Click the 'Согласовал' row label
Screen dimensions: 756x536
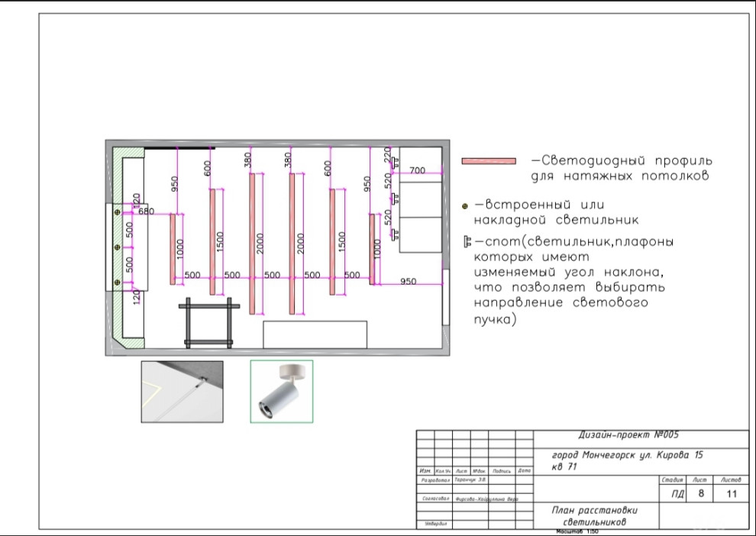point(434,499)
